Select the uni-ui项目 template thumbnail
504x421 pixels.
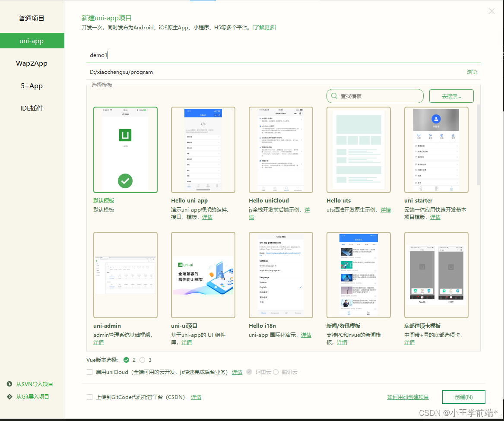(203, 275)
